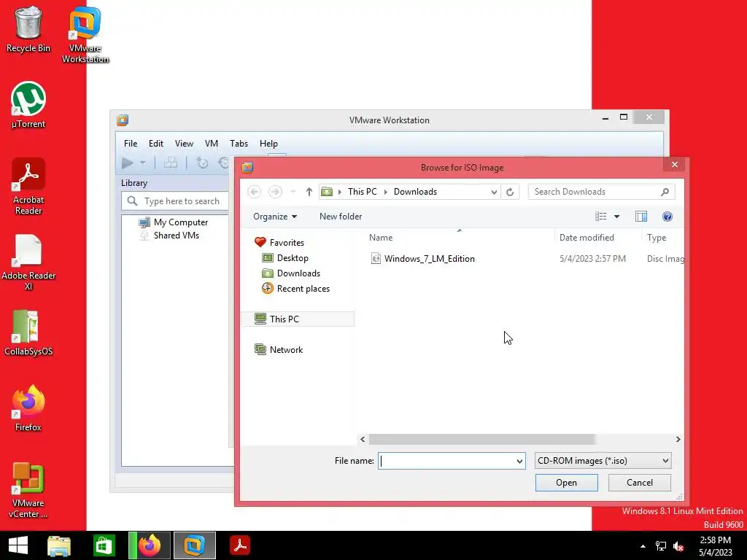Click the network tray icon

(x=660, y=546)
